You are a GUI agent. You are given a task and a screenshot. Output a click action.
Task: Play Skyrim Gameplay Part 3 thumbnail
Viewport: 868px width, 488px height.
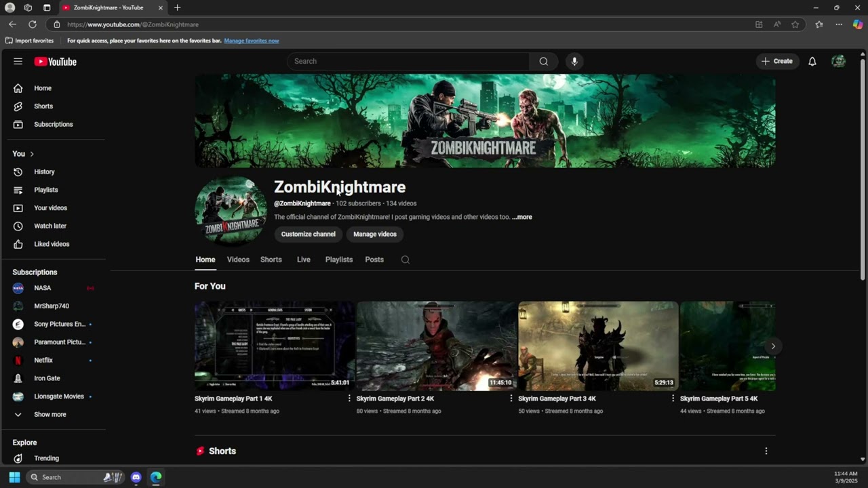[598, 346]
